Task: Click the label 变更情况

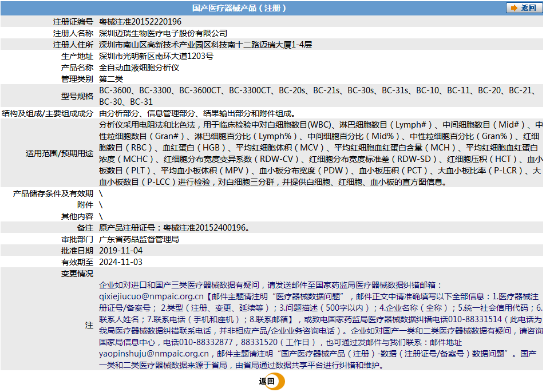Action: pos(77,274)
